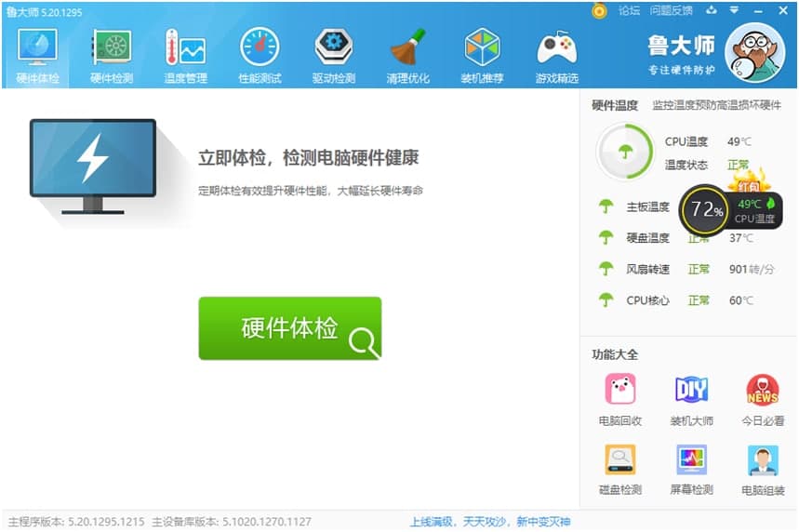Click the gold coin icon in title bar
The width and height of the screenshot is (799, 532).
coord(600,10)
